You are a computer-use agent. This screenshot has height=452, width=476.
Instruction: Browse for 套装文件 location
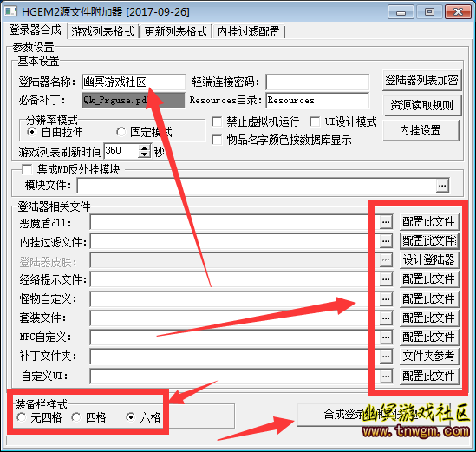pyautogui.click(x=386, y=318)
